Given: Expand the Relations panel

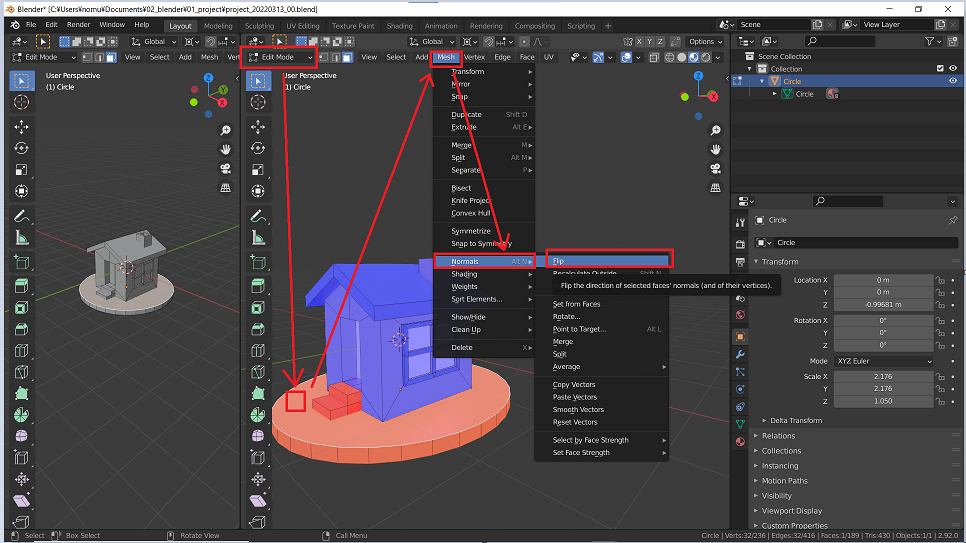Looking at the screenshot, I should tap(778, 436).
